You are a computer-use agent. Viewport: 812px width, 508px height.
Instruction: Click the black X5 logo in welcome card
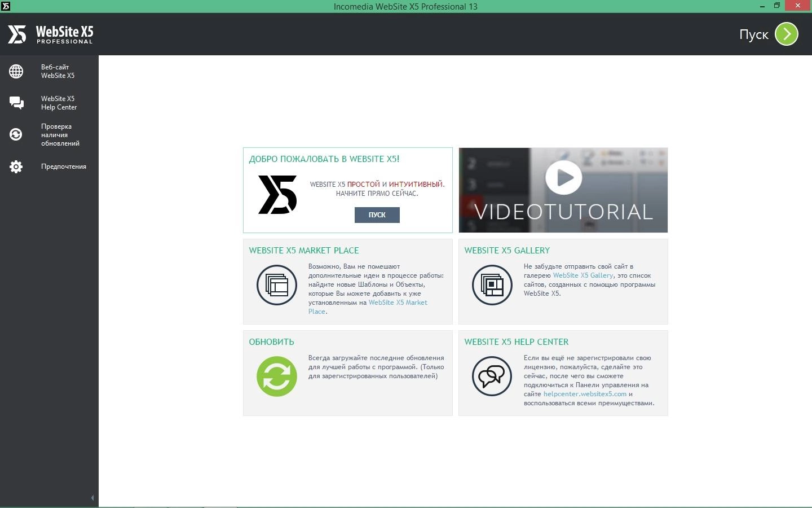277,194
